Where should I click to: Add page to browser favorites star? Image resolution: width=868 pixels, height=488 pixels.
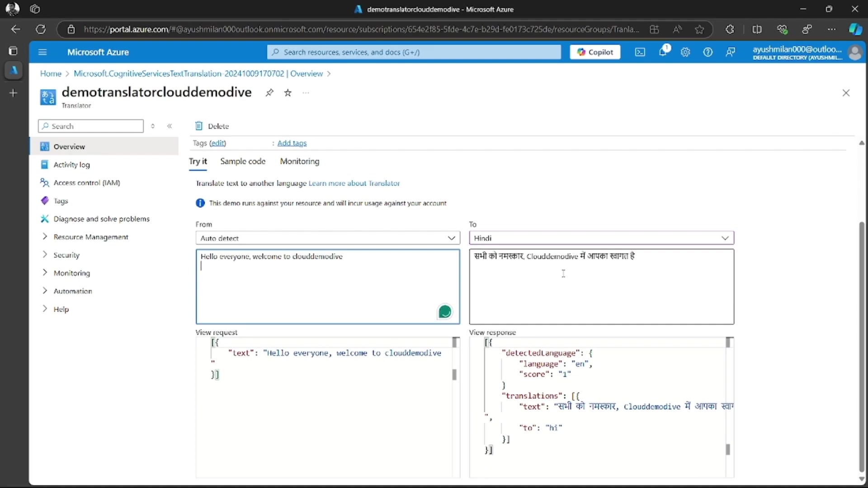click(699, 29)
